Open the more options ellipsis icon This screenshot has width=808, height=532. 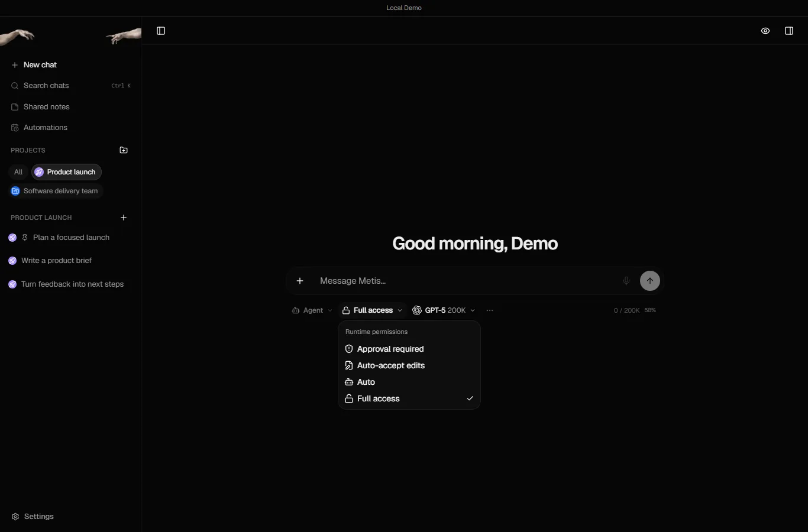click(x=490, y=310)
